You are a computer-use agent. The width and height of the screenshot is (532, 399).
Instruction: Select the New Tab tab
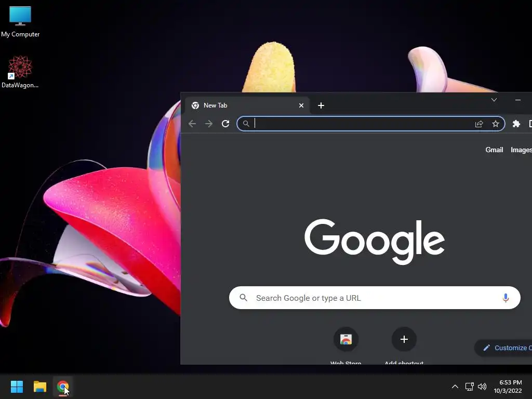click(247, 105)
